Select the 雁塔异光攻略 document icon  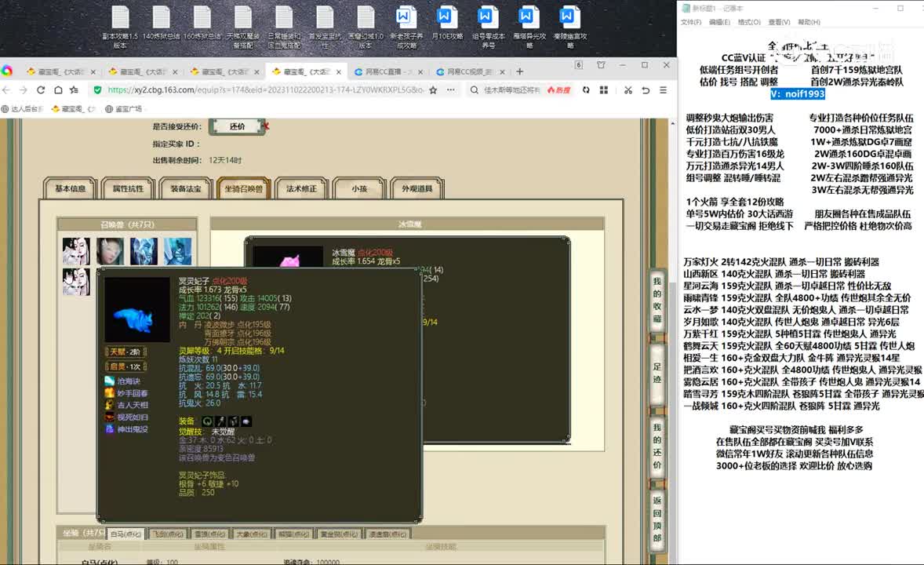(x=529, y=27)
